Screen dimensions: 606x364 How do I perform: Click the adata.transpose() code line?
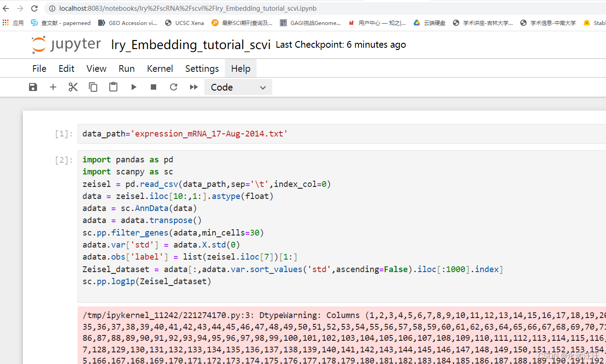[x=142, y=220]
